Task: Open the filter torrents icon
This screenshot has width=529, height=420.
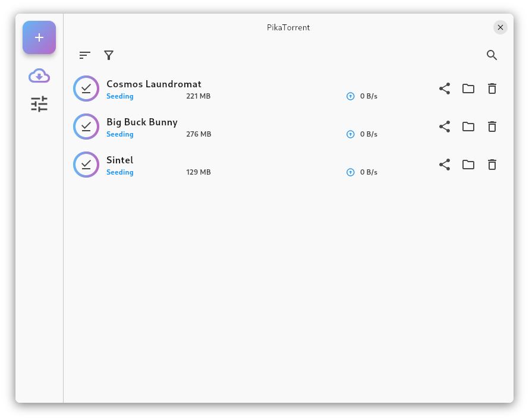Action: (x=109, y=55)
